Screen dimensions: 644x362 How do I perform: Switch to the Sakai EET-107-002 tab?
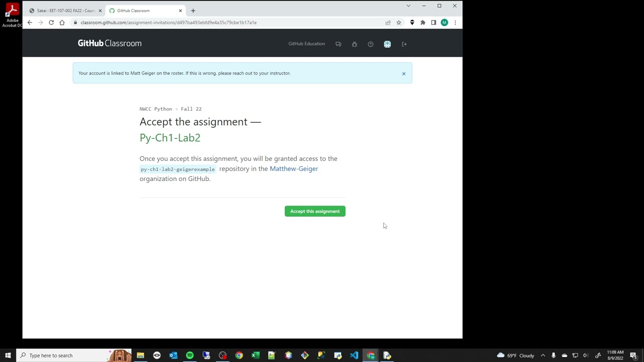coord(65,11)
